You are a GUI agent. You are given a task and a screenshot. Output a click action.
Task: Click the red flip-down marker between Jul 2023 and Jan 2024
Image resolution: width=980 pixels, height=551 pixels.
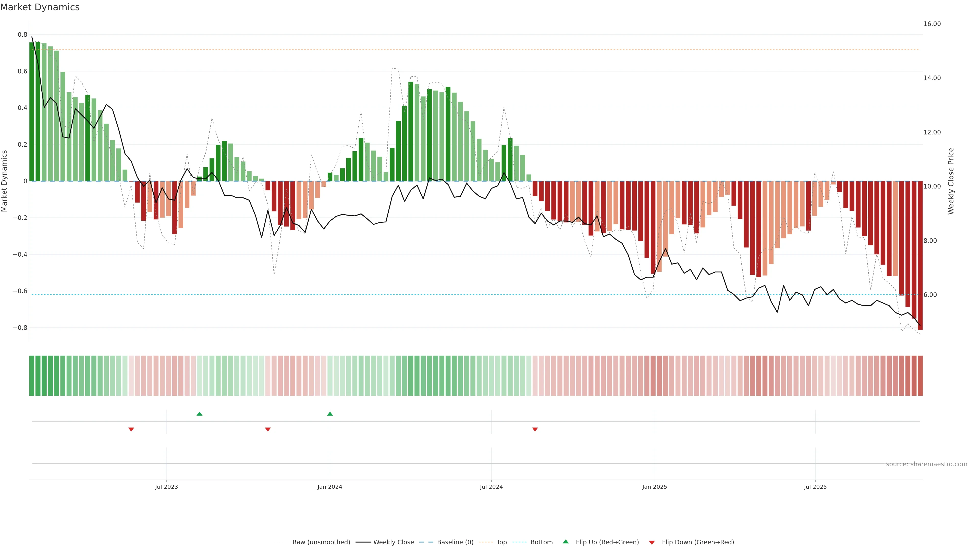click(x=268, y=429)
